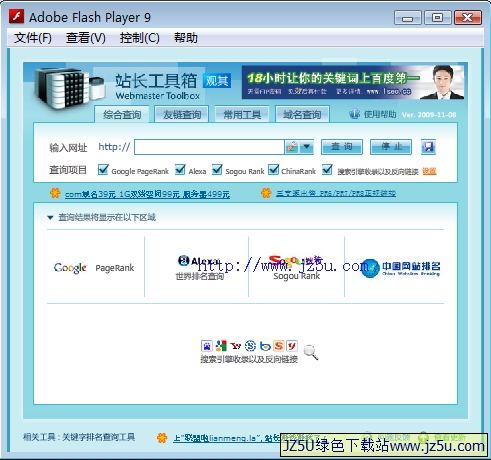The image size is (491, 460).
Task: Switch to the 友链查询 tab
Action: (182, 115)
